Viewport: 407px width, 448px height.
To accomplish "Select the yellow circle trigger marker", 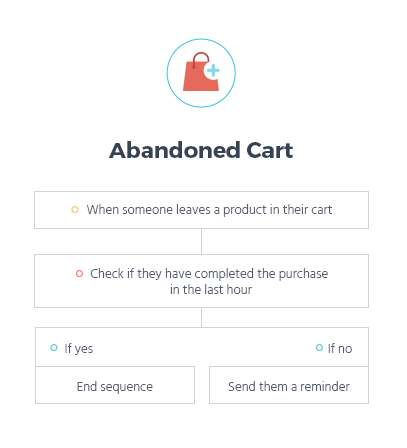I will pos(75,210).
